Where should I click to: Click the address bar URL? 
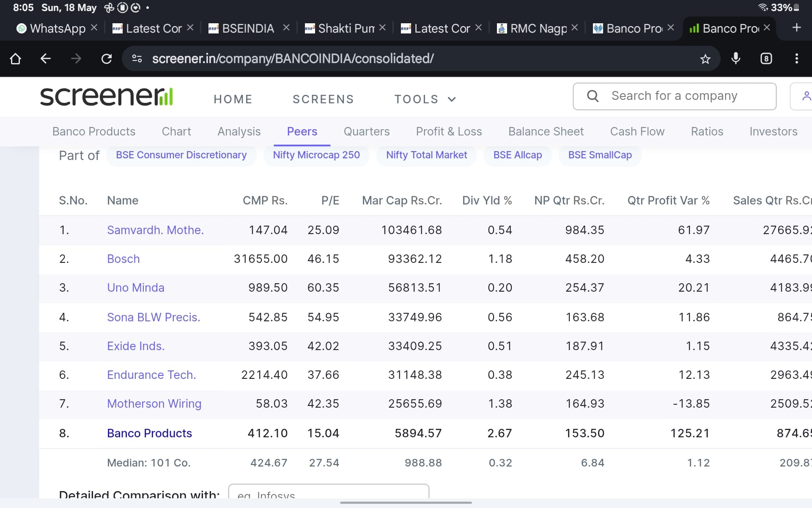[293, 58]
